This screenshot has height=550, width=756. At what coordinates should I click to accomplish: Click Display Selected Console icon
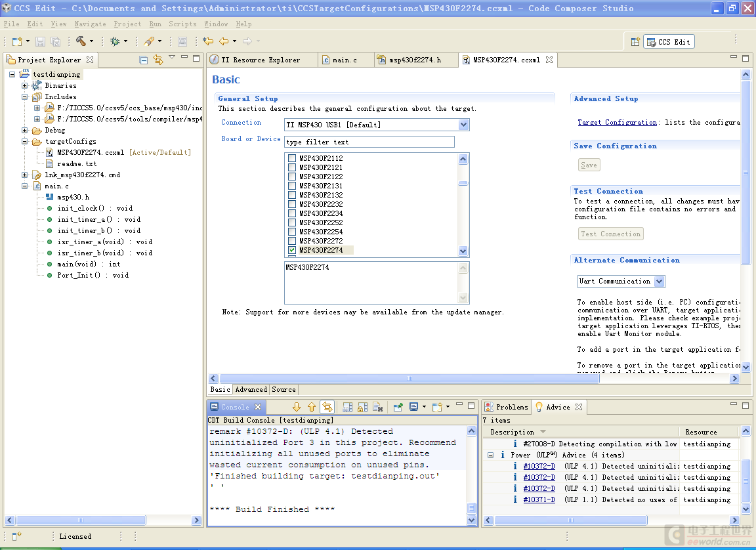[x=413, y=408]
